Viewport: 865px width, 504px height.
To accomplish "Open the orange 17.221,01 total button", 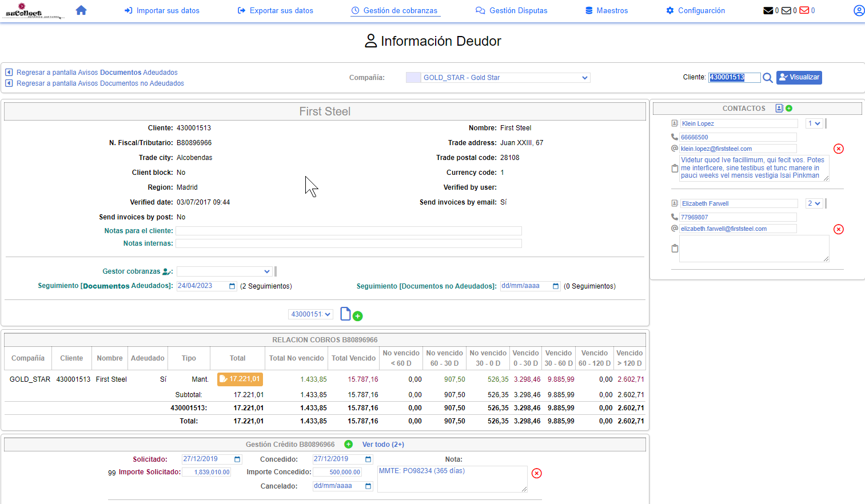I will pyautogui.click(x=240, y=379).
